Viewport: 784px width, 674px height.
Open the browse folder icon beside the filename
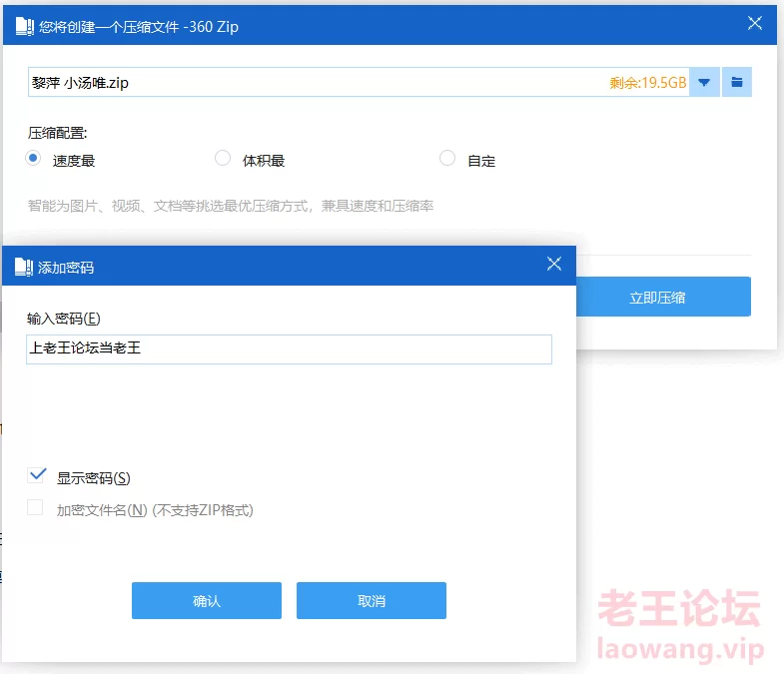[x=736, y=82]
